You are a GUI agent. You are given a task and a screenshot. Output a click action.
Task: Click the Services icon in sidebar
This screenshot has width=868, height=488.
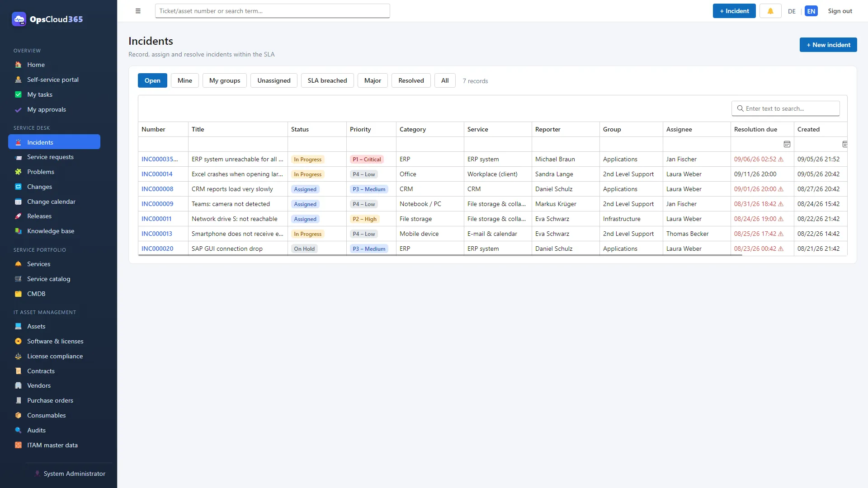(x=18, y=264)
